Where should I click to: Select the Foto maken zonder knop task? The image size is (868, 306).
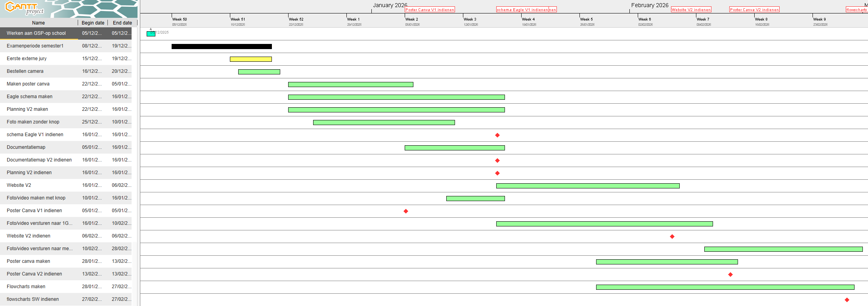33,122
